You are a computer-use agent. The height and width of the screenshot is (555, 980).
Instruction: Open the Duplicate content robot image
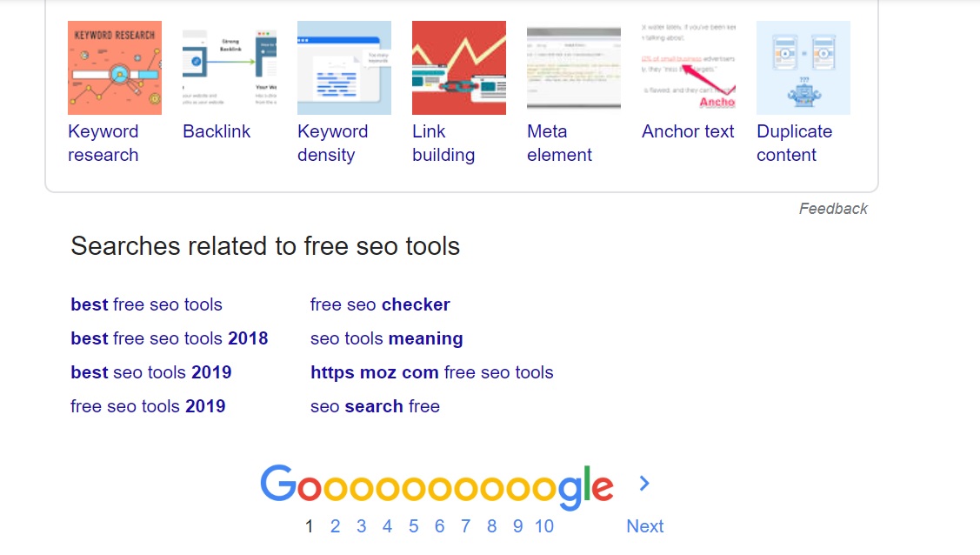coord(803,68)
